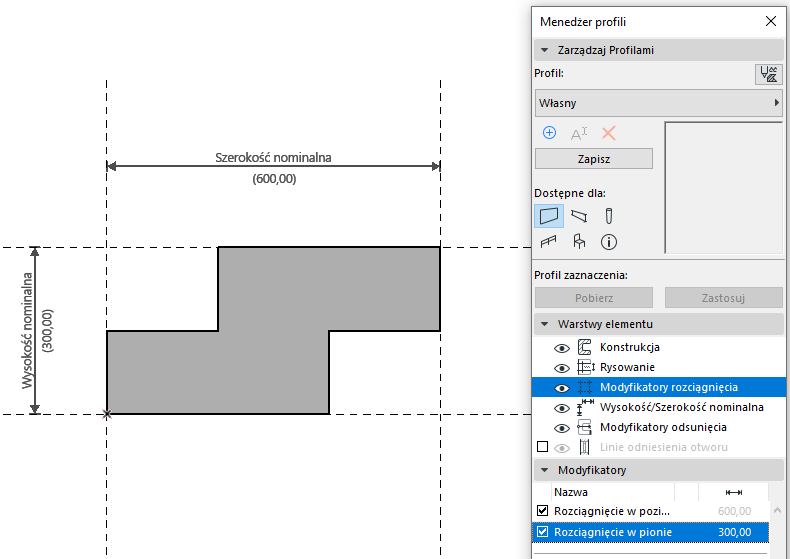The image size is (790, 559).
Task: Select the chair Object availability icon
Action: [579, 242]
